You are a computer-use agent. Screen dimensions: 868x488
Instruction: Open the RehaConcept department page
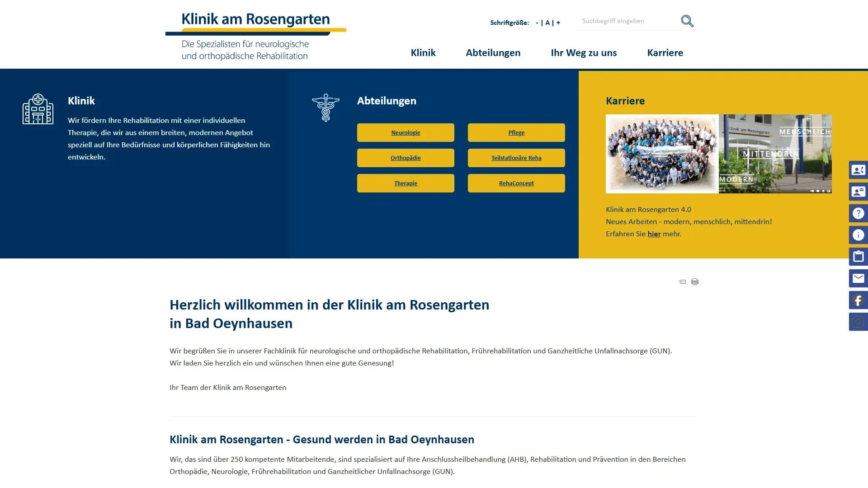pos(516,183)
